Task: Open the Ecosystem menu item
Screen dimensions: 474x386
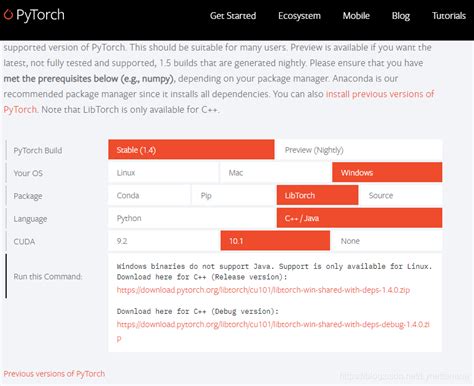Action: [x=299, y=16]
